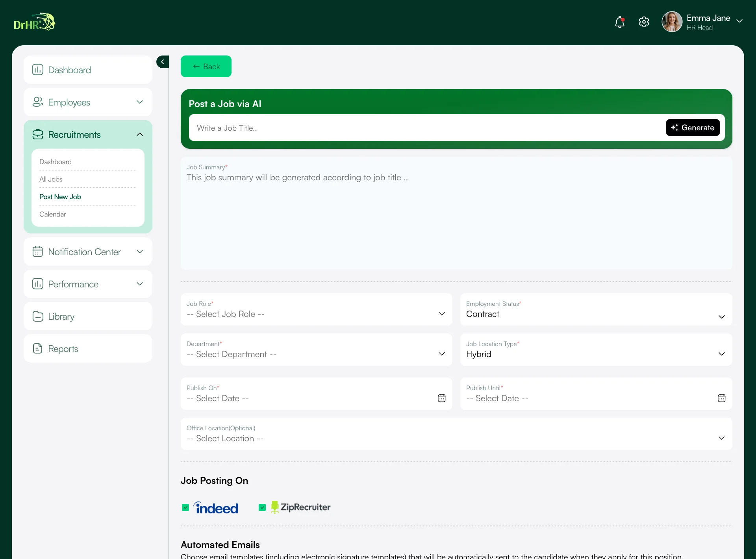Click the Recruitments sidebar icon
Screen dimensions: 756x559
[37, 134]
